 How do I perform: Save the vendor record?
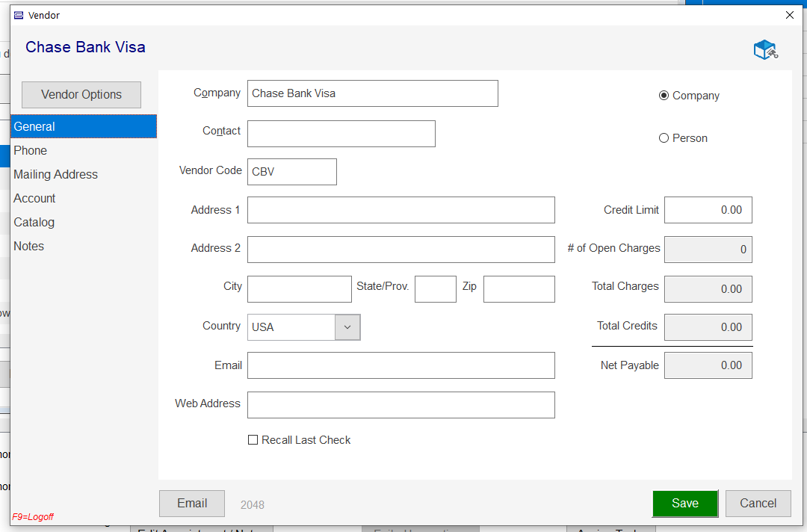pos(685,503)
